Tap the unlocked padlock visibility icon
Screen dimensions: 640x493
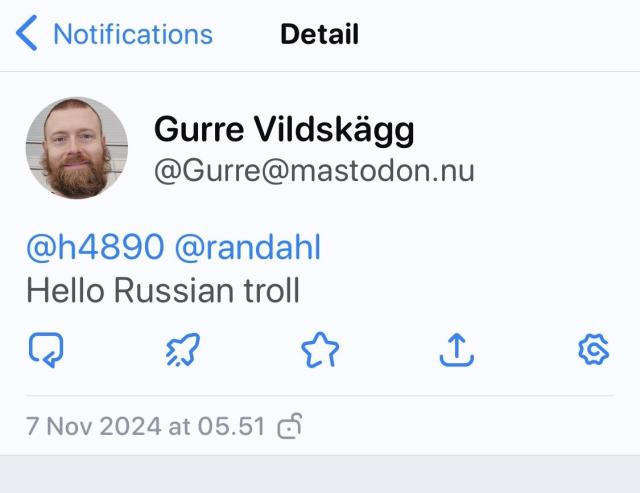289,426
